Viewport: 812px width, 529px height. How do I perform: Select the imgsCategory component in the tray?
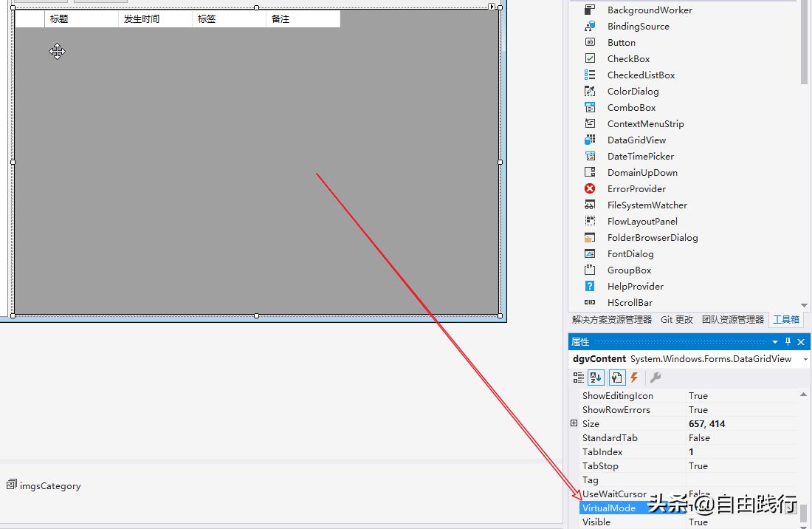(x=44, y=485)
